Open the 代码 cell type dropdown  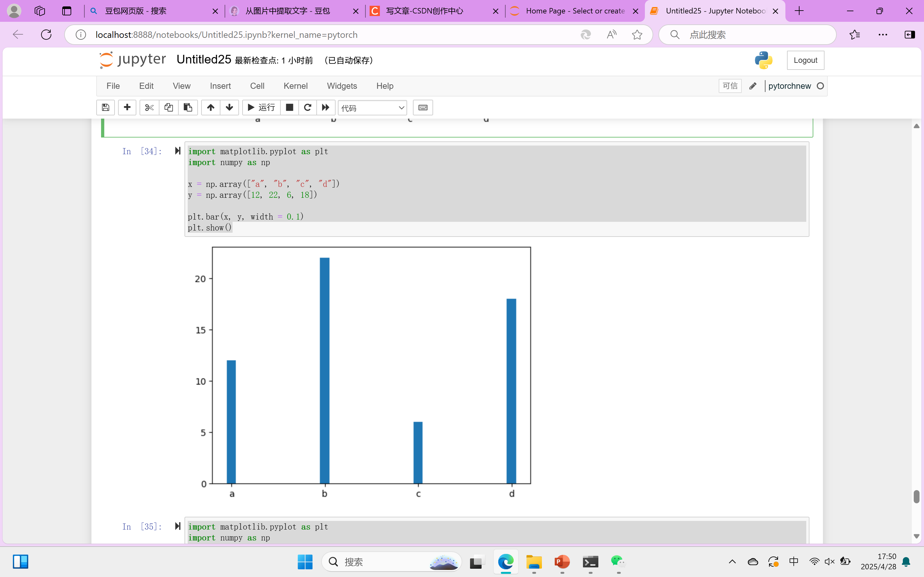(372, 108)
